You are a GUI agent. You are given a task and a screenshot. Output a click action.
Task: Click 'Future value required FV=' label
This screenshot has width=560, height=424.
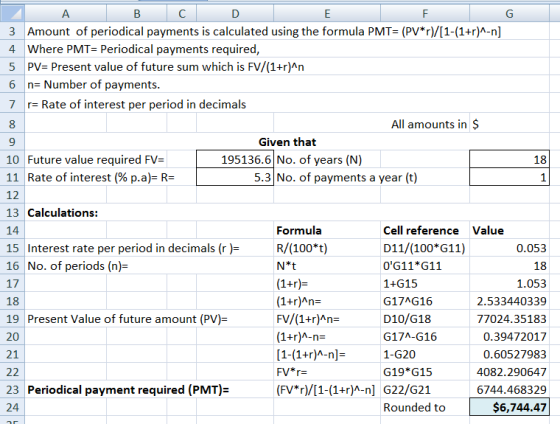tap(96, 159)
